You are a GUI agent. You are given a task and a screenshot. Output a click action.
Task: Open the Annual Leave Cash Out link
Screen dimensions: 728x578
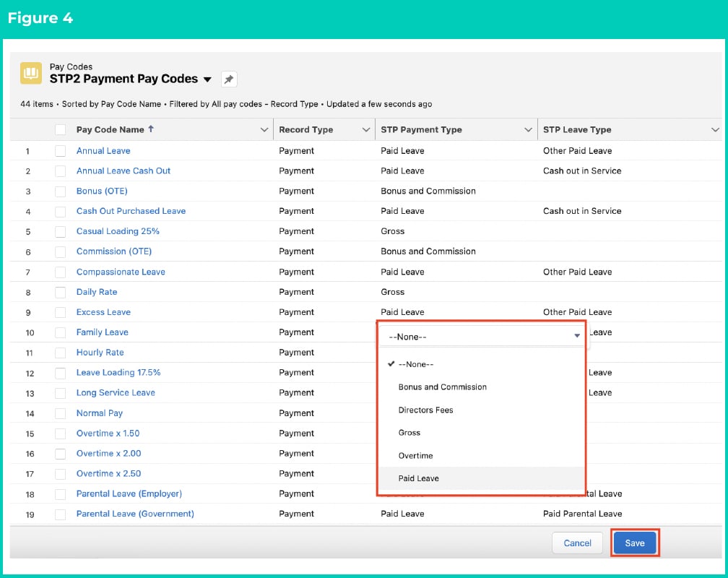pos(123,171)
